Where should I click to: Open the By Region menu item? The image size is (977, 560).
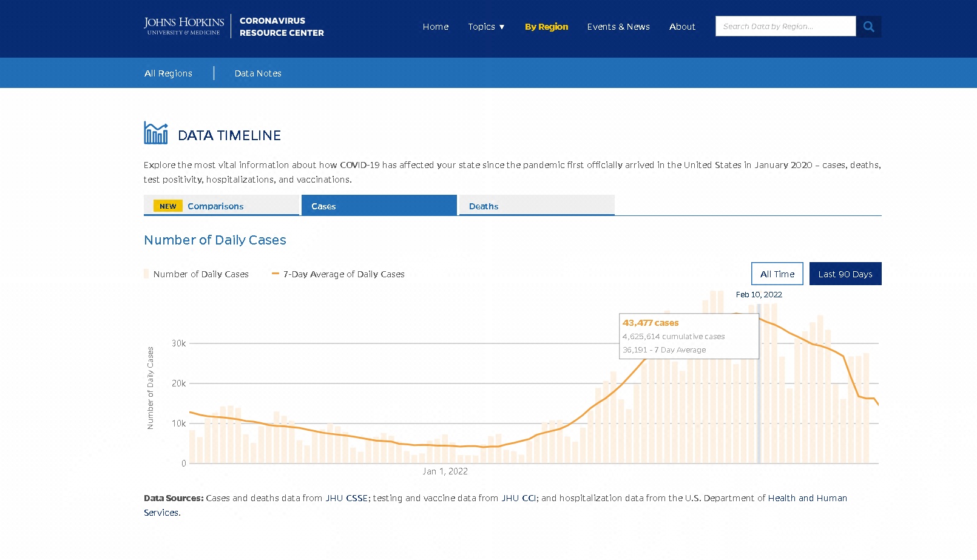pyautogui.click(x=546, y=27)
